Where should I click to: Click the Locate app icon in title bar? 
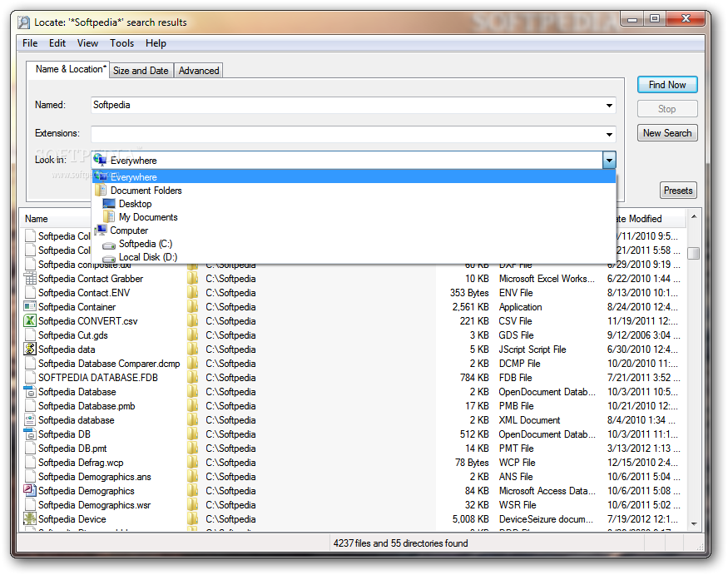[x=23, y=22]
